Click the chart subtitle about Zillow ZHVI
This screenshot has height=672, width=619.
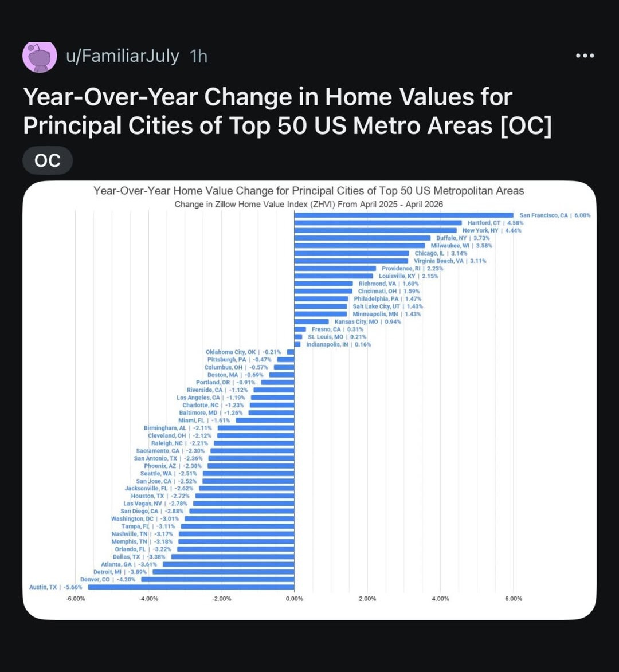(x=309, y=204)
